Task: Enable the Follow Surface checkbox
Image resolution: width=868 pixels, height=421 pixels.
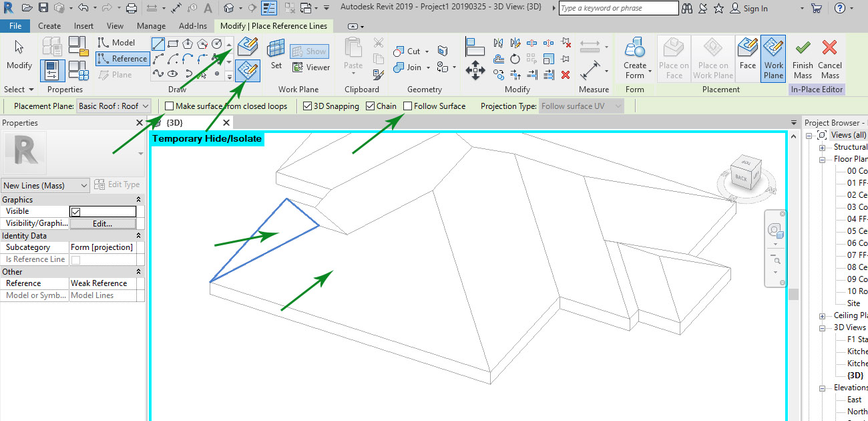Action: [x=407, y=106]
